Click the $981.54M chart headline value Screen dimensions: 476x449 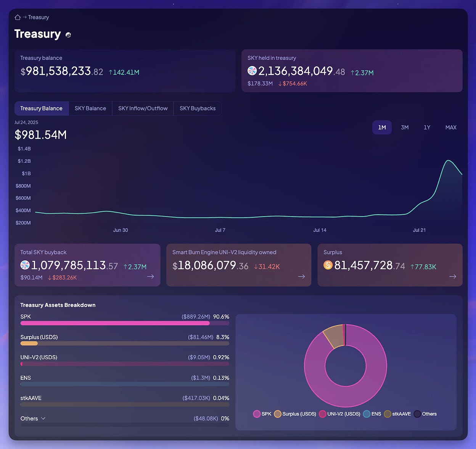coord(40,135)
